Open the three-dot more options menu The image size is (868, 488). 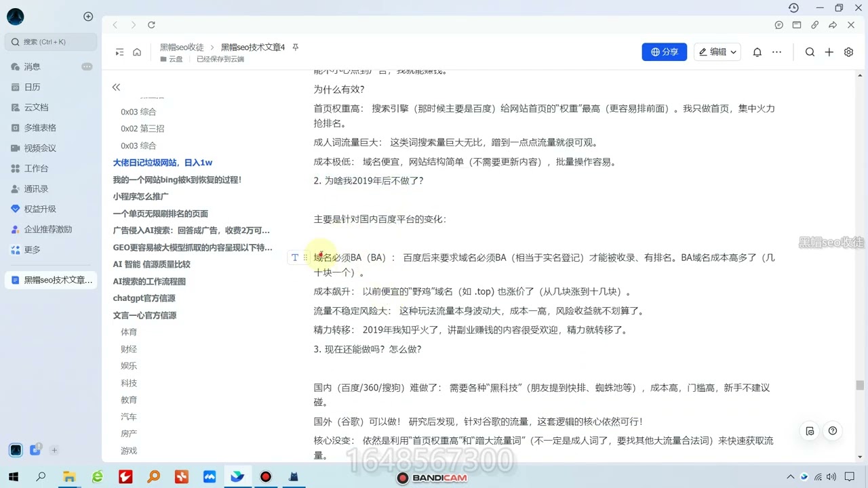pyautogui.click(x=777, y=52)
